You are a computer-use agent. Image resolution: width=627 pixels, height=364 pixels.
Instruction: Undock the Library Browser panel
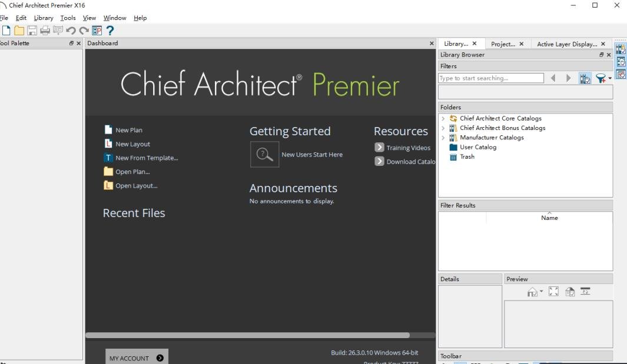click(602, 55)
